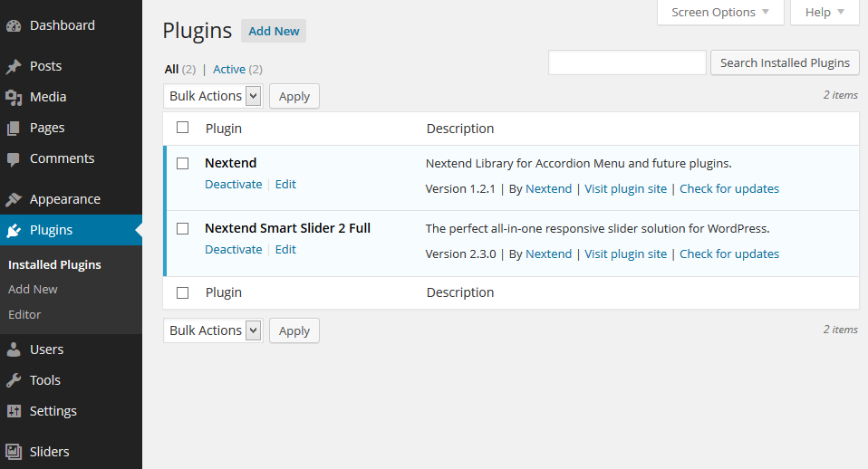Open Comments in the sidebar
Viewport: 868px width, 469px height.
(62, 158)
